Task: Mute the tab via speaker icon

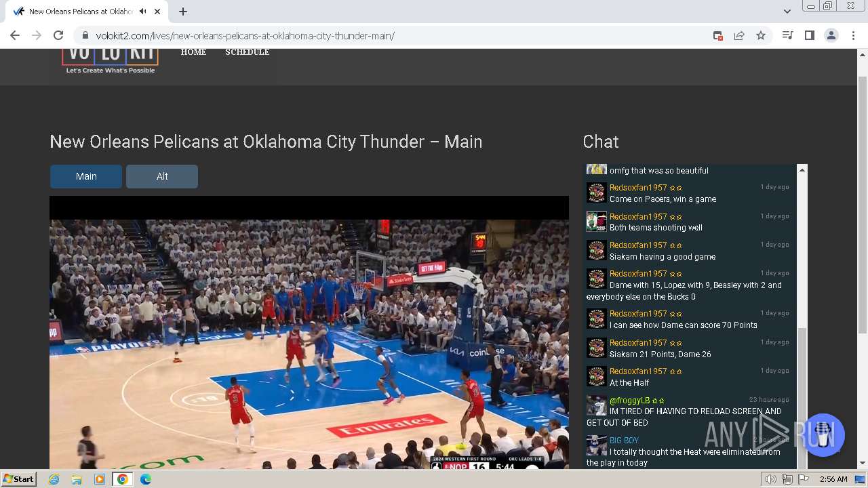Action: click(x=142, y=12)
